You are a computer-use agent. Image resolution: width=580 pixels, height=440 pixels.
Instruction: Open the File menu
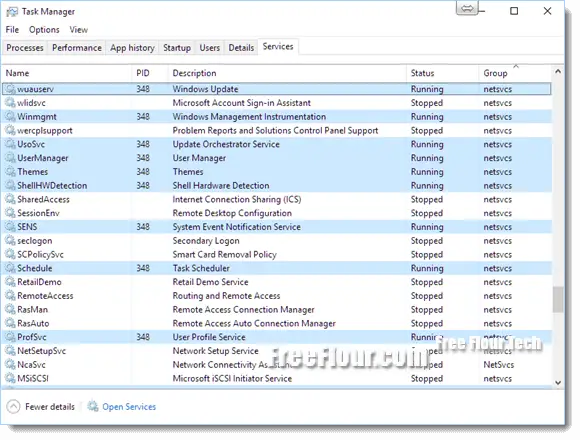pyautogui.click(x=12, y=30)
